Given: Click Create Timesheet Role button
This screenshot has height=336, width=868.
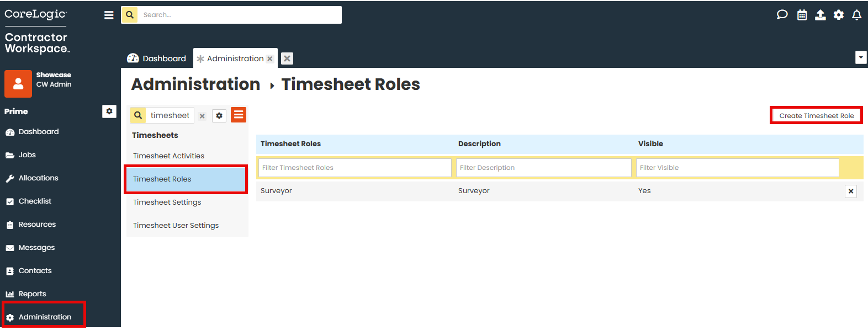Looking at the screenshot, I should click(x=816, y=115).
